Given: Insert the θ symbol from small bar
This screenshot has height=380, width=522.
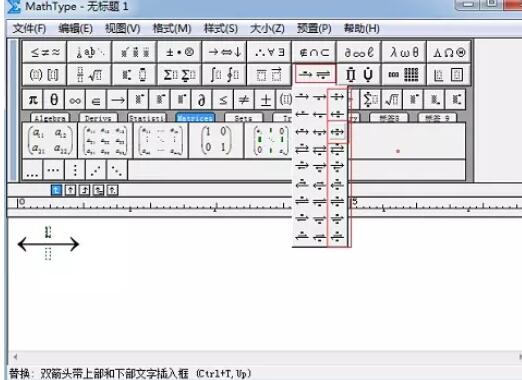Looking at the screenshot, I should [54, 99].
